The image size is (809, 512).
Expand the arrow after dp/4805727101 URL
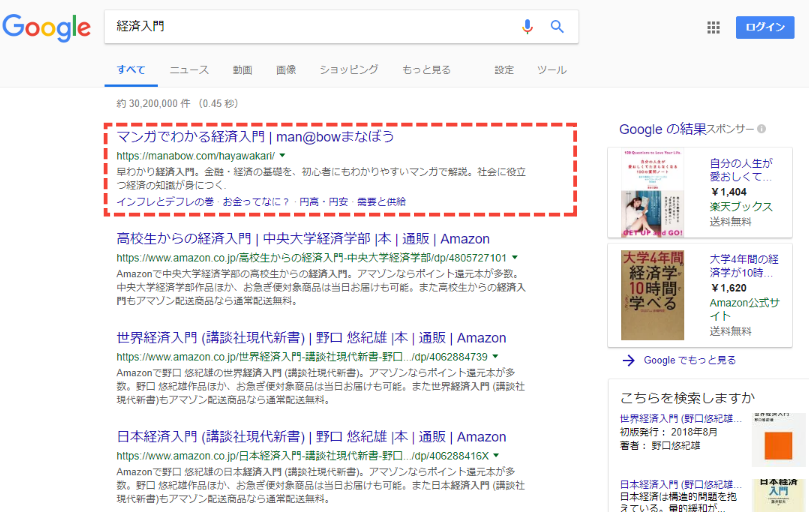pos(514,257)
